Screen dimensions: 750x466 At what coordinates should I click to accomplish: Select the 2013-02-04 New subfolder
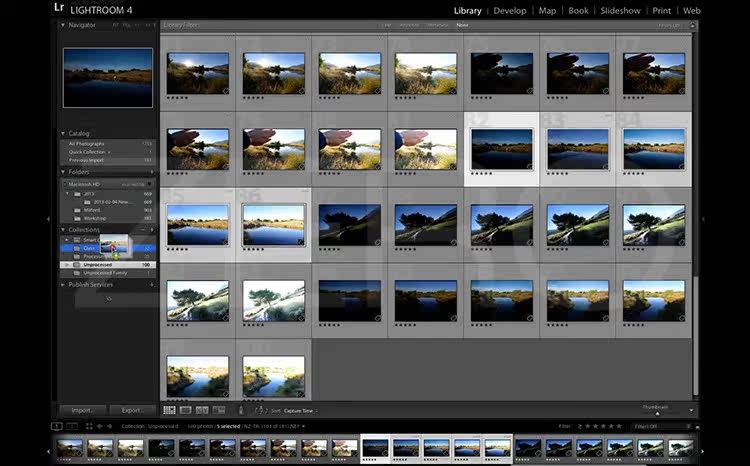(x=108, y=202)
